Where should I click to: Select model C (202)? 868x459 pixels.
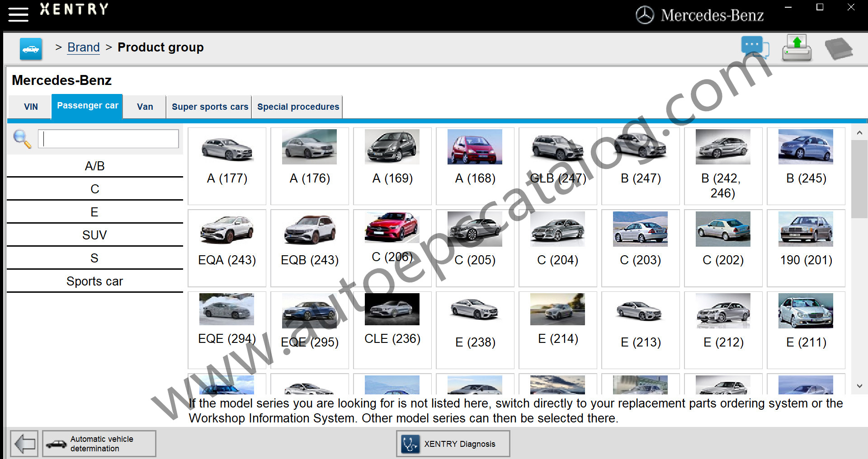[x=723, y=248]
